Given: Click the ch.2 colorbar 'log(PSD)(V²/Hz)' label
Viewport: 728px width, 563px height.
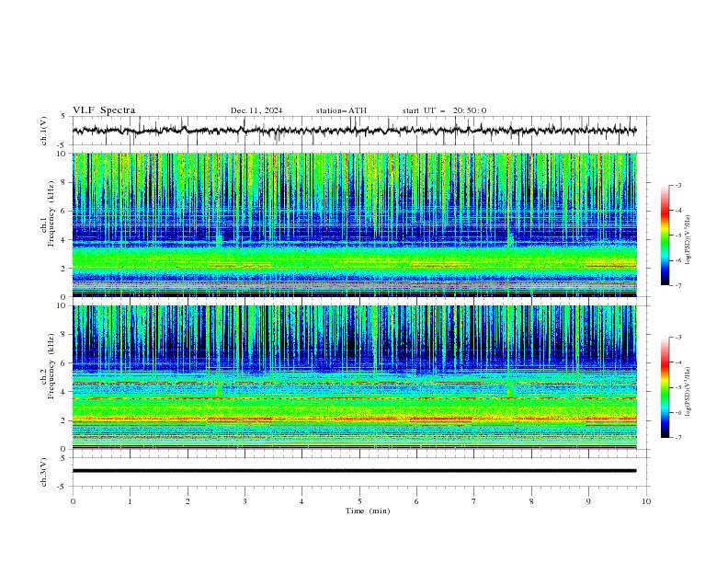Looking at the screenshot, I should 688,392.
